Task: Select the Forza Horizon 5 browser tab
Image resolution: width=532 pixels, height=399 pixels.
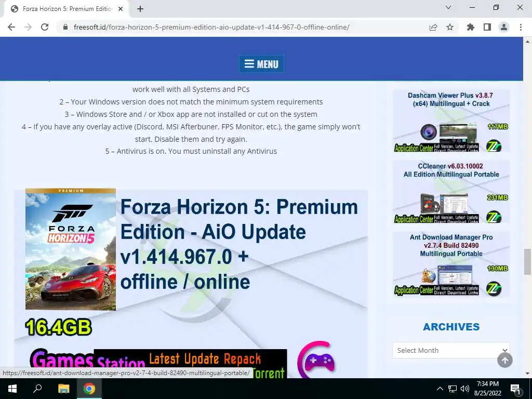Action: [x=66, y=9]
